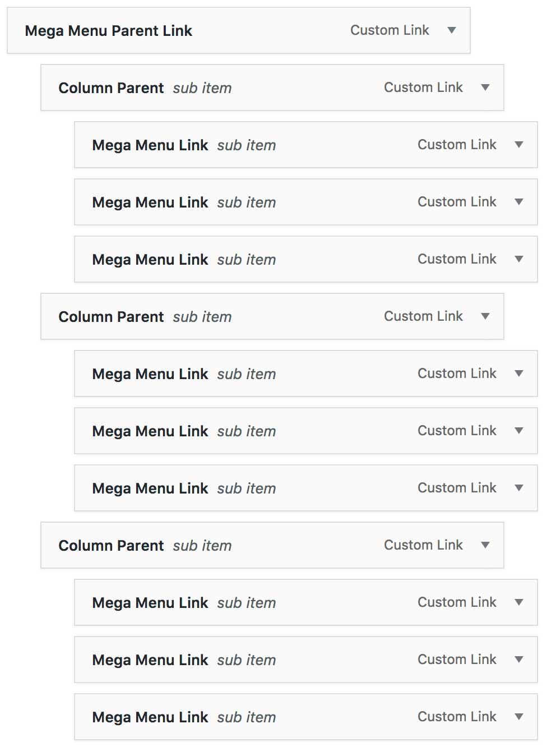The image size is (547, 756).
Task: Select the first Column Parent title text
Action: coord(111,88)
